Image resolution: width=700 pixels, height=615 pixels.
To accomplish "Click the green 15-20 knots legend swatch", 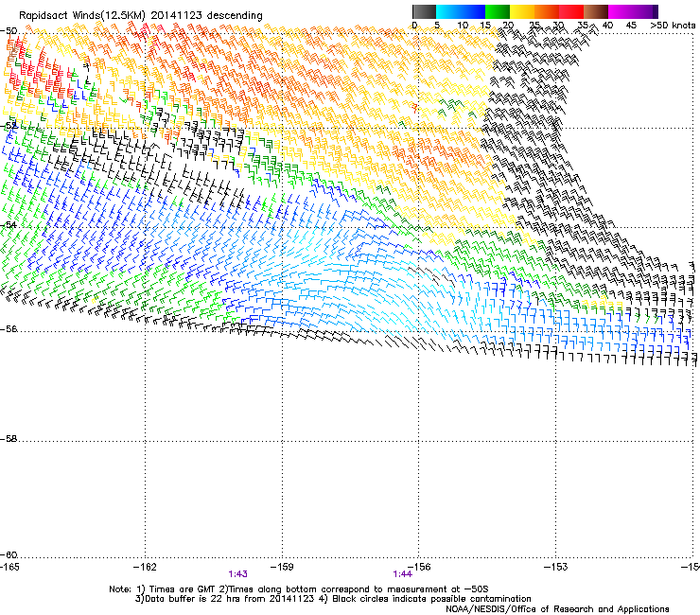I will [x=498, y=11].
